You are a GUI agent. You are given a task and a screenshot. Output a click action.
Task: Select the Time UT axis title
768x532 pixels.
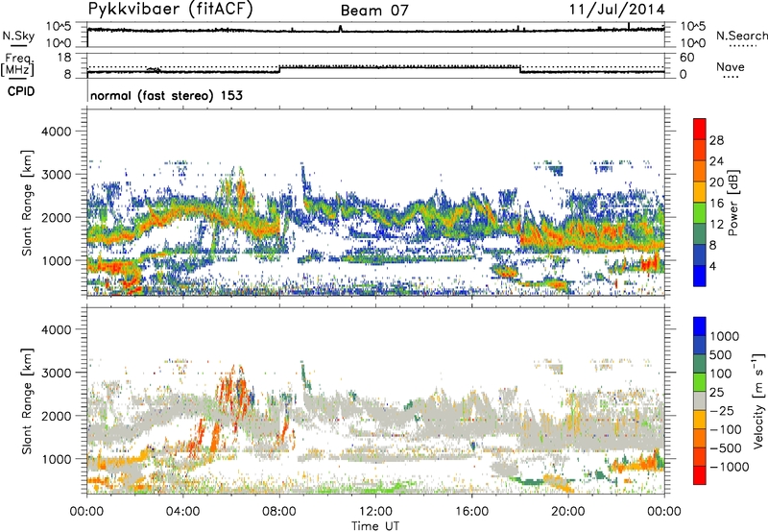(x=375, y=525)
